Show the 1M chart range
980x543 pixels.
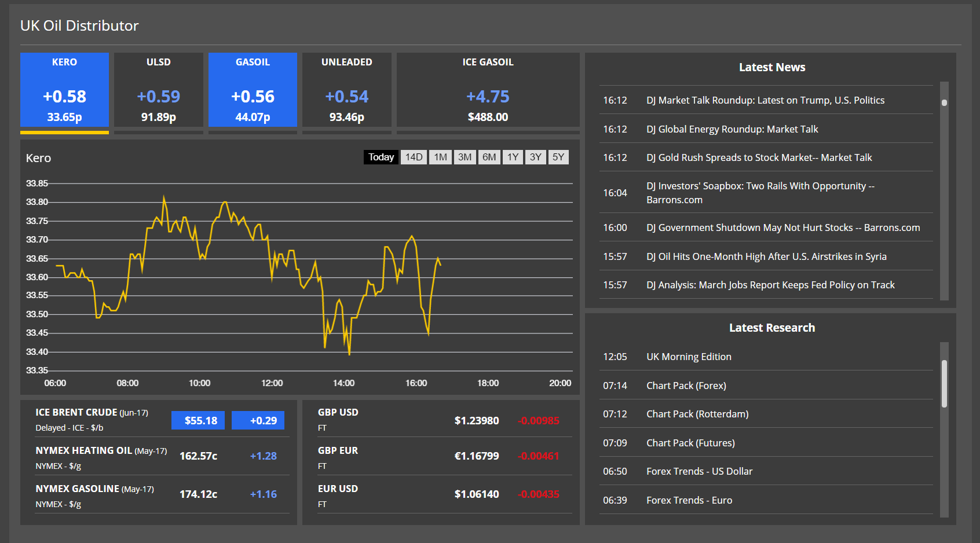(440, 157)
